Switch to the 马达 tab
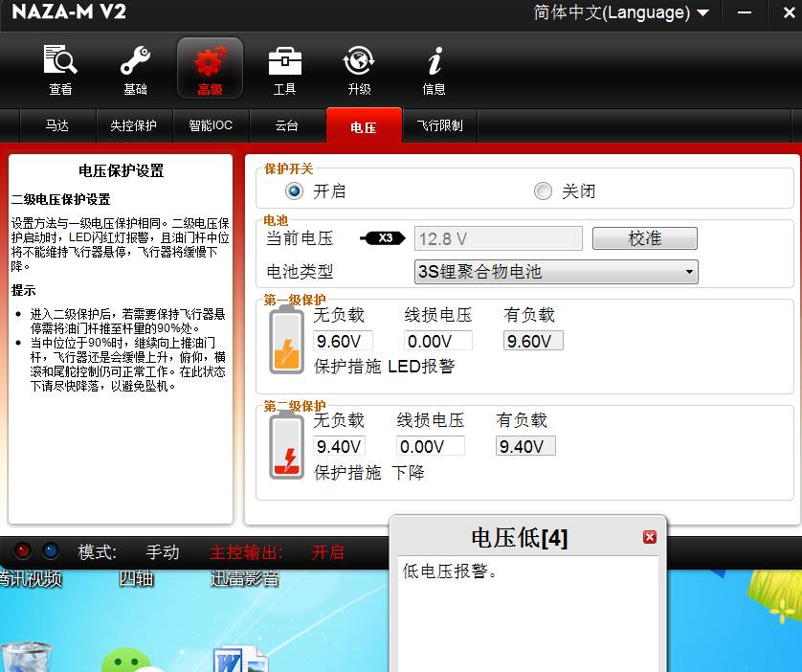802x672 pixels. 57,125
